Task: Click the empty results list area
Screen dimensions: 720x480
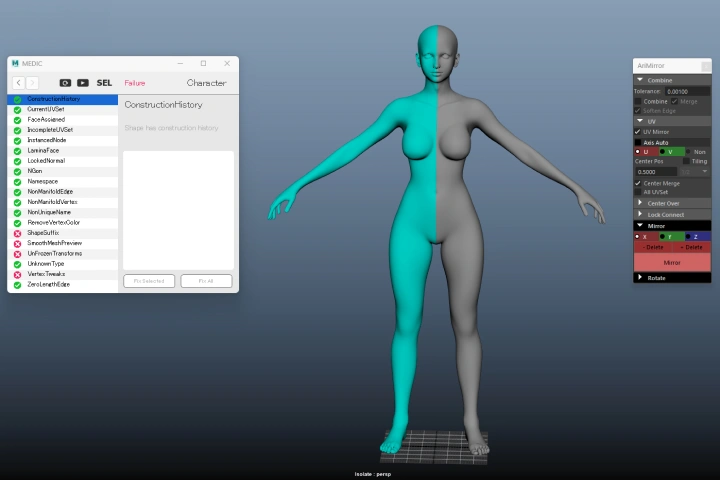Action: tap(178, 210)
